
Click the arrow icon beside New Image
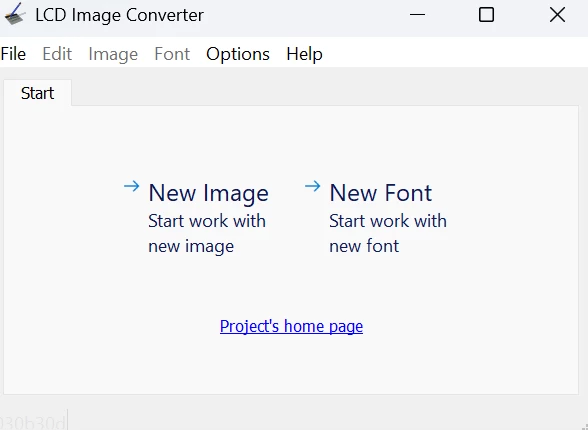tap(132, 186)
